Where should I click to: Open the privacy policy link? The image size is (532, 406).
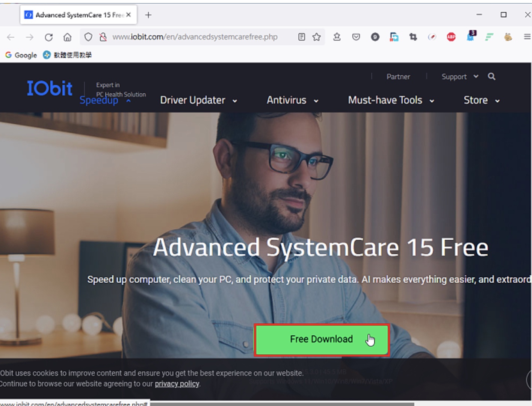(x=177, y=384)
